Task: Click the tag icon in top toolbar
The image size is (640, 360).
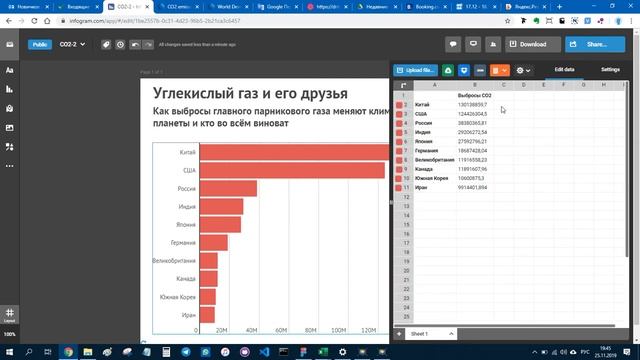Action: click(106, 44)
